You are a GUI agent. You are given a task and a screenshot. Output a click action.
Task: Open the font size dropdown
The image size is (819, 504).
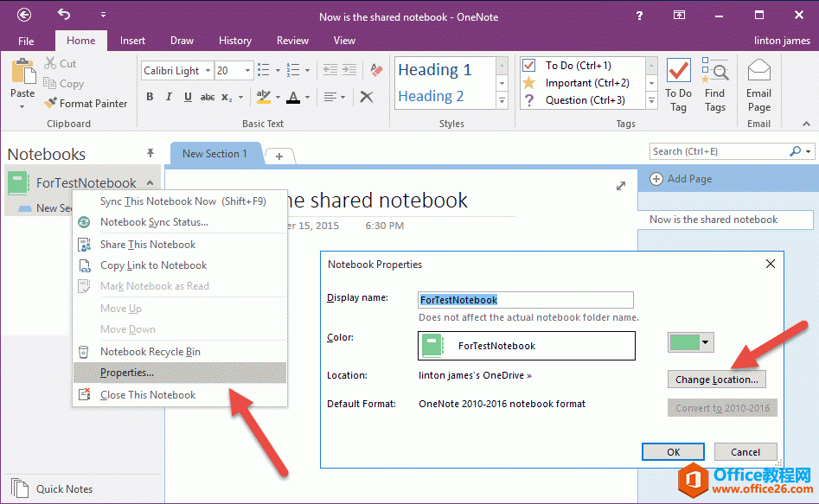(x=248, y=71)
